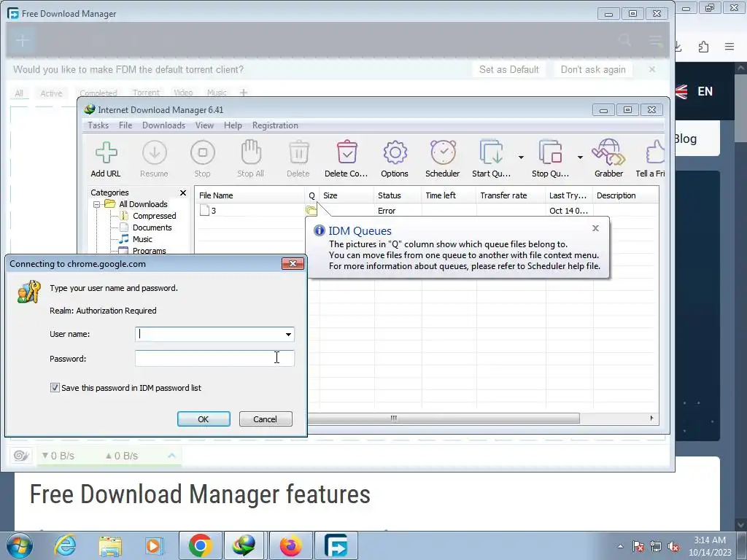Click the Transfer rate column header
Viewport: 747px width, 560px height.
(511, 195)
